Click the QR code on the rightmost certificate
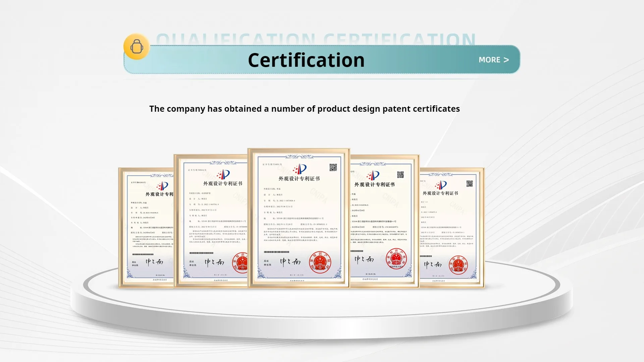Screen dimensions: 644x362 (x=470, y=184)
